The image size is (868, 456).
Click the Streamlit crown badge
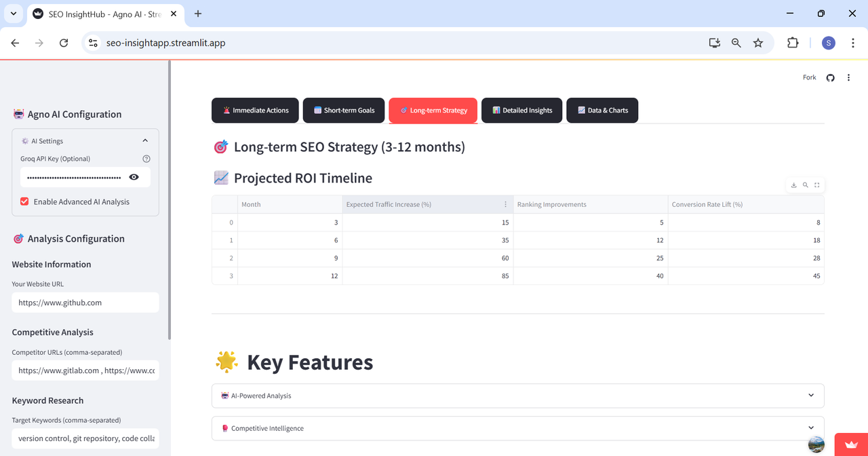(x=851, y=444)
